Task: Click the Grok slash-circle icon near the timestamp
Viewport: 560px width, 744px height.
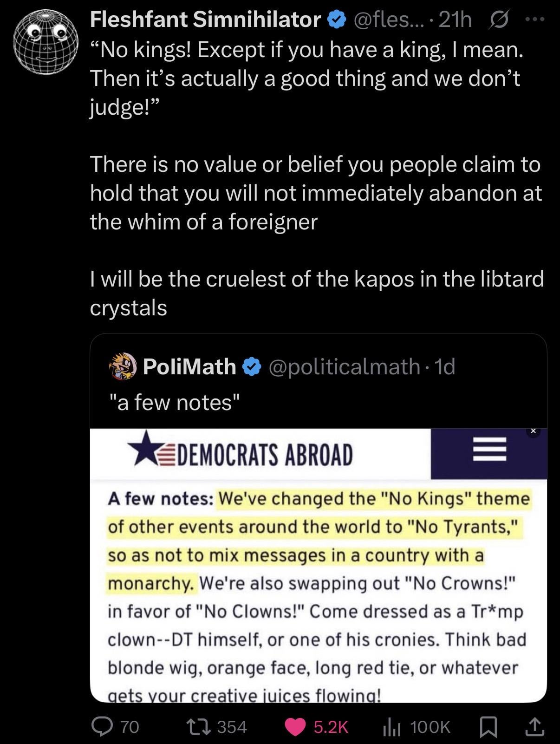Action: coord(498,20)
